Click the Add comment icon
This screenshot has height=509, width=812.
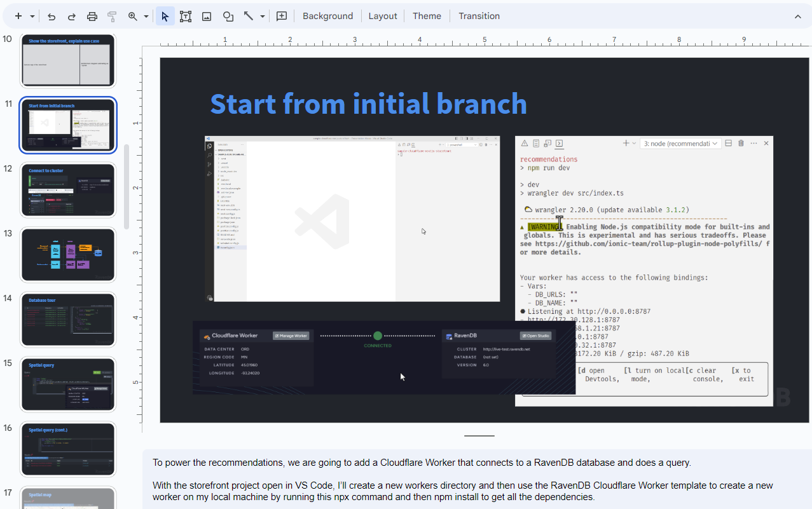click(282, 16)
